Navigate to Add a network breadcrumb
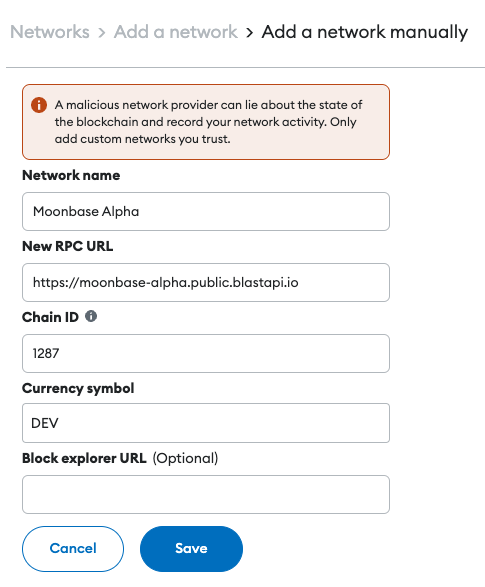485x587 pixels. [176, 32]
